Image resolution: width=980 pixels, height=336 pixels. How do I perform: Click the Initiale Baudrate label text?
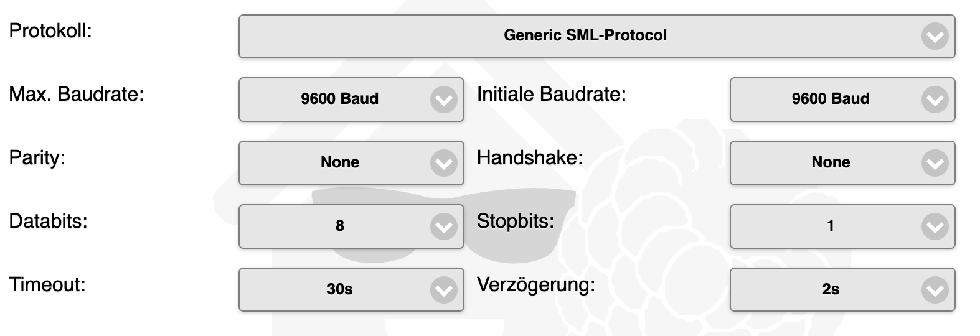(551, 94)
